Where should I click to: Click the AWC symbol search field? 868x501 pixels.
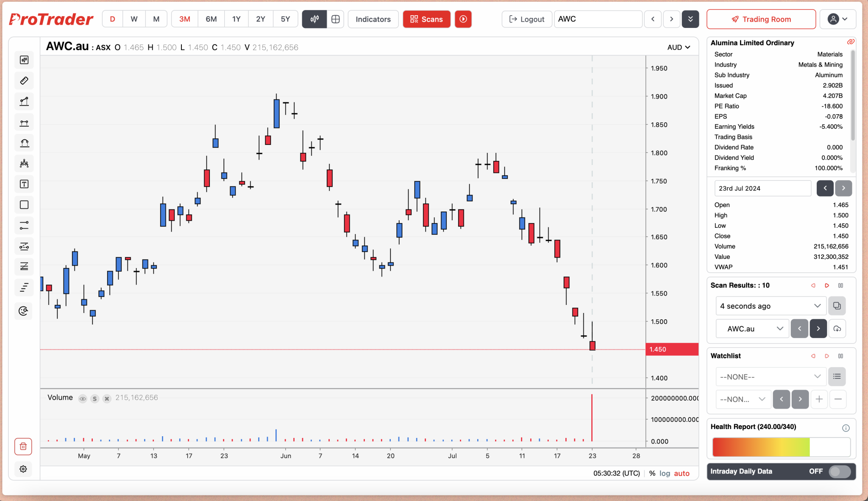[x=598, y=19]
